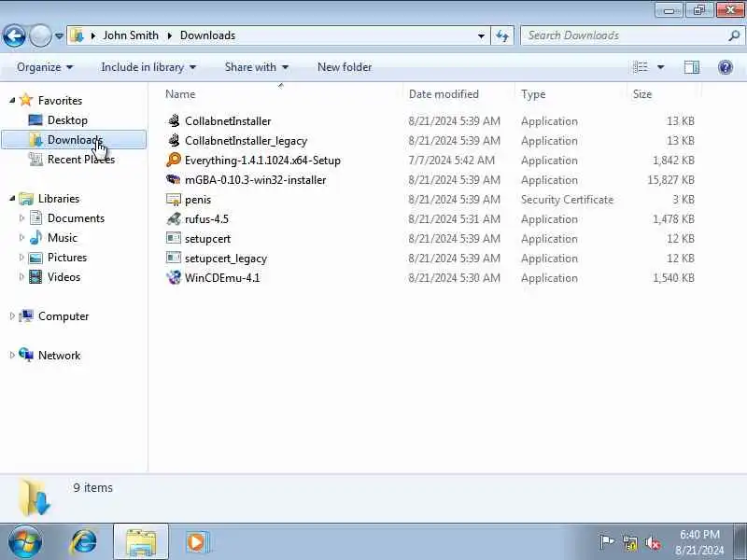Select Recent Places under Favorites
The width and height of the screenshot is (747, 560).
[x=81, y=160]
